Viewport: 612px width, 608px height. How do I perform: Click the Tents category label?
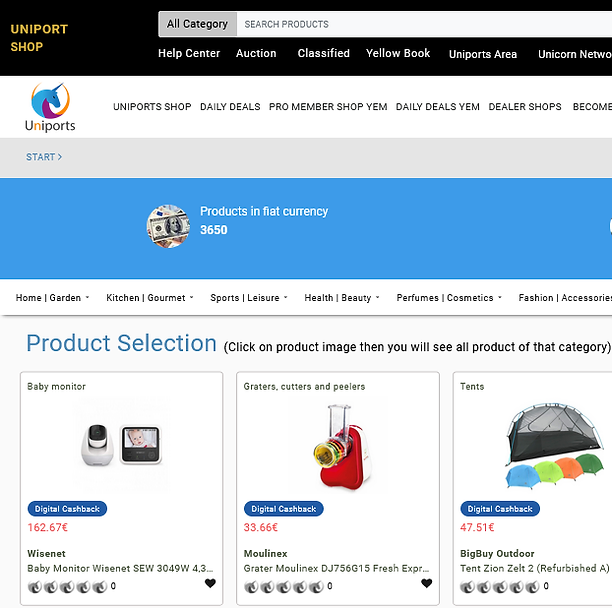(x=472, y=386)
